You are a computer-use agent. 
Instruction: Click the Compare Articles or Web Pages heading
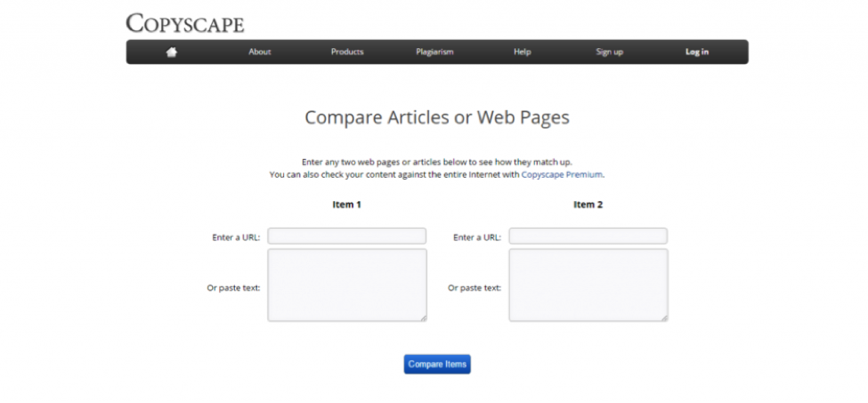point(437,117)
